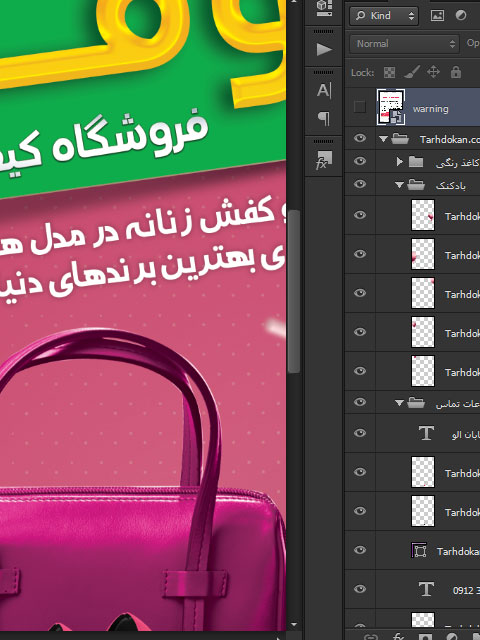The height and width of the screenshot is (640, 480).
Task: Open the Kind filter dropdown
Action: click(x=384, y=16)
